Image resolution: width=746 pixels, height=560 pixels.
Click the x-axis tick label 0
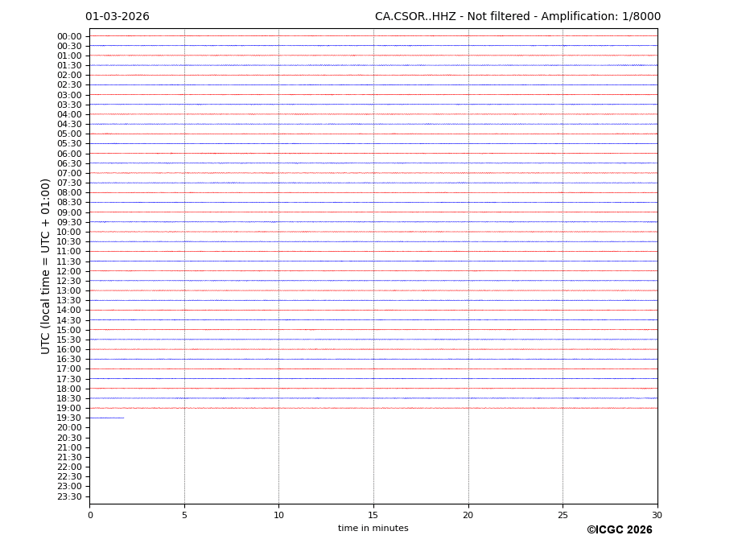tap(90, 516)
